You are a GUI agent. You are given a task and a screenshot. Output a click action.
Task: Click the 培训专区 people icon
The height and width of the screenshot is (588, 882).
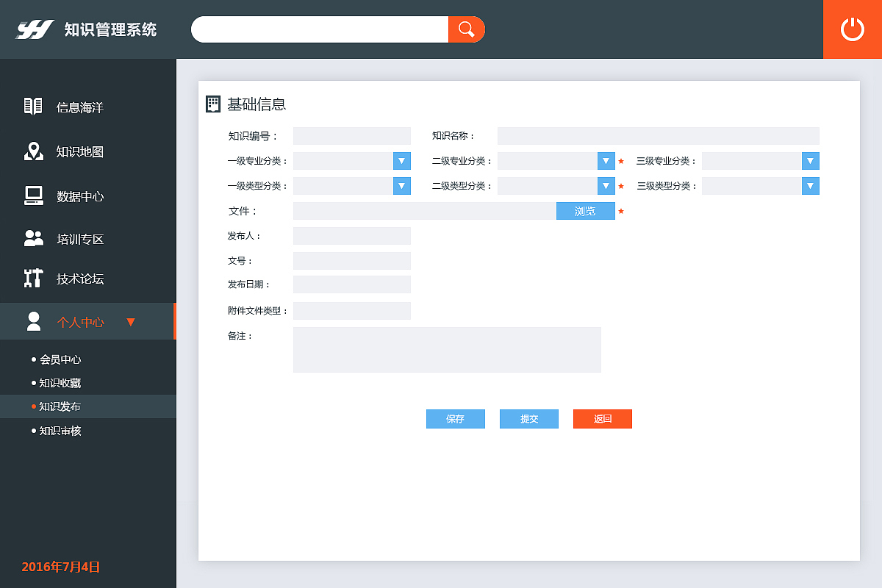pyautogui.click(x=32, y=238)
